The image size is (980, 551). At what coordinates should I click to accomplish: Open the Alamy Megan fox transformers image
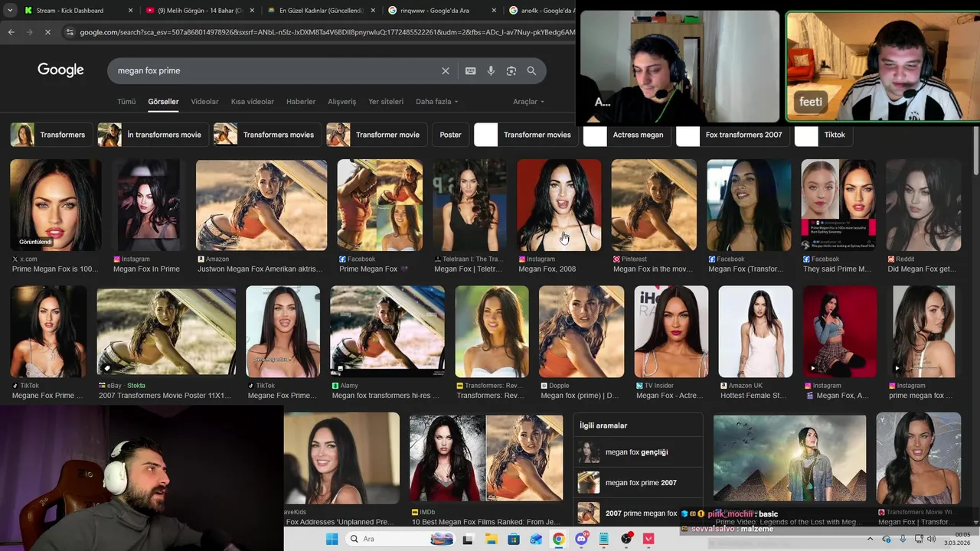[387, 331]
